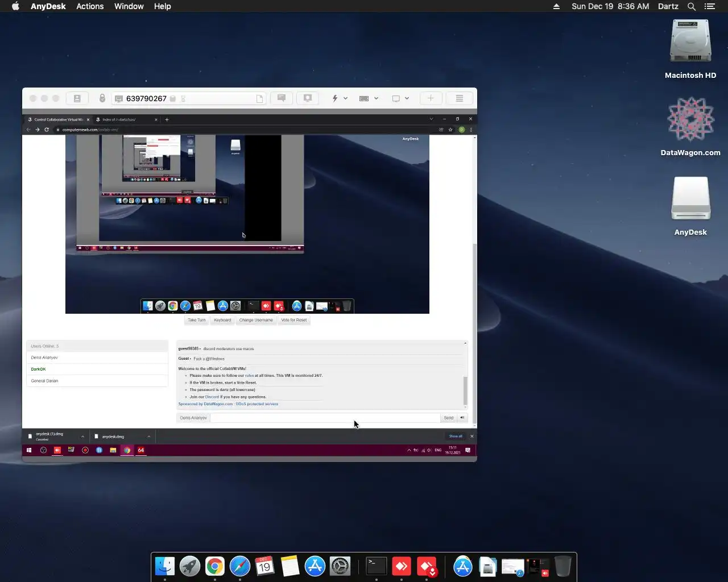Screen dimensions: 728x582
Task: Open the remote Windows Start button
Action: pyautogui.click(x=29, y=450)
